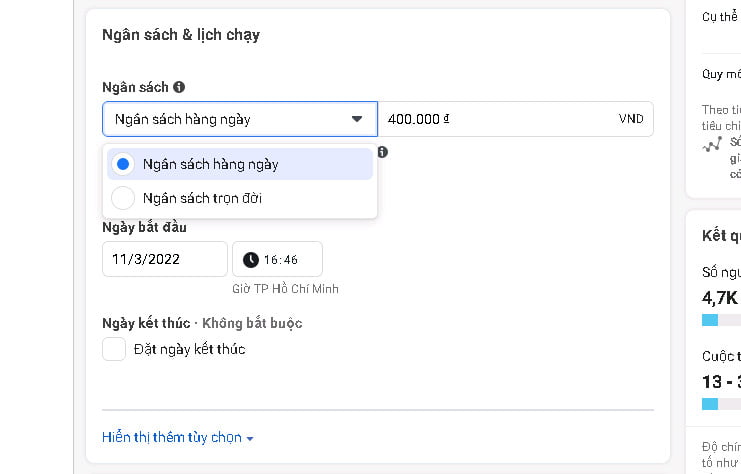Click VND currency label

point(631,119)
